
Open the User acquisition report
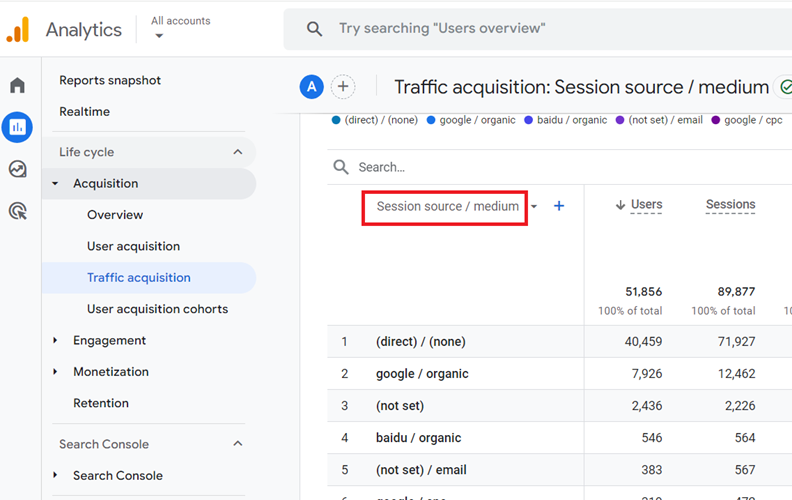pyautogui.click(x=133, y=246)
